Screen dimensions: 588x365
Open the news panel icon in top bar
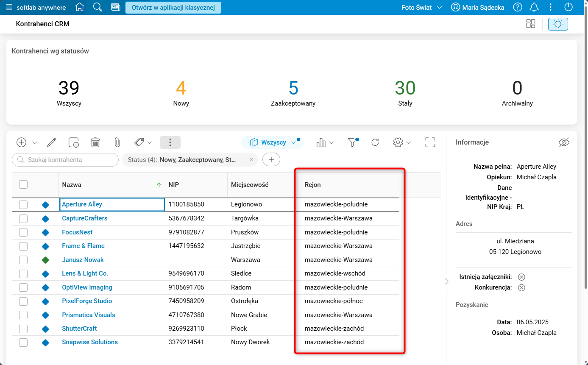(x=116, y=7)
